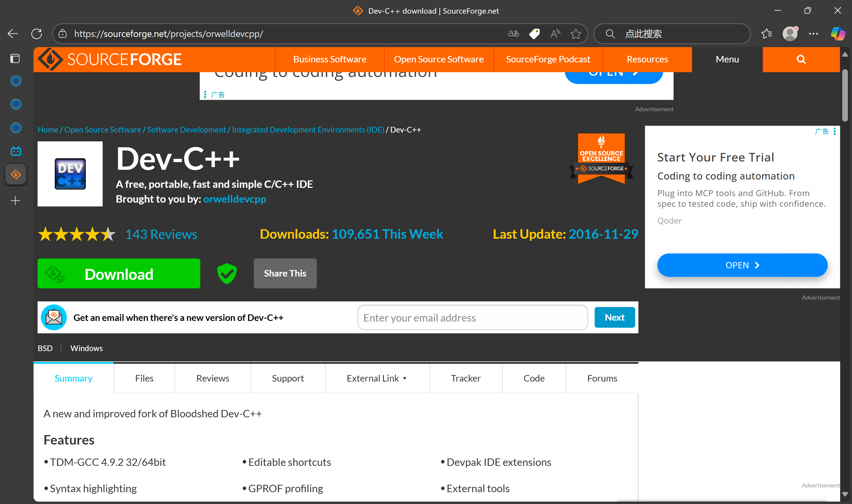Click the shopping tag icon in the address bar
The image size is (852, 504).
535,34
